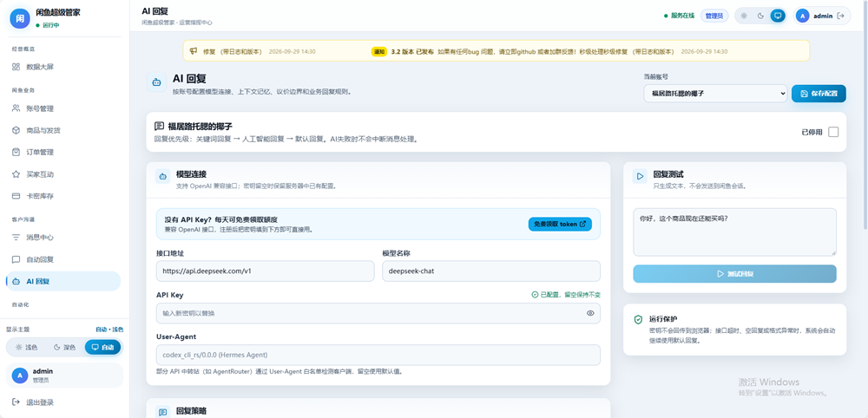The height and width of the screenshot is (418, 868).
Task: Switch to light theme via the header sun icon
Action: click(x=744, y=16)
